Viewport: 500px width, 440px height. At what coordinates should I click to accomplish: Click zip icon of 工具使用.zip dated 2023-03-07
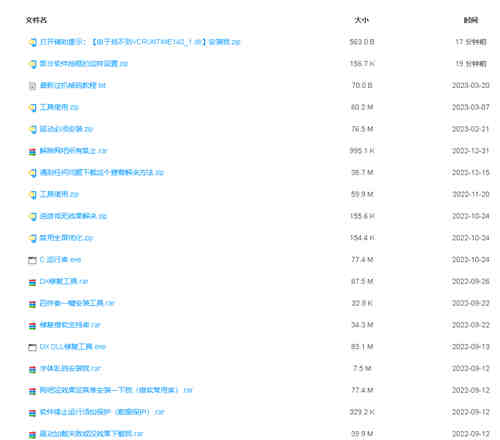(32, 108)
